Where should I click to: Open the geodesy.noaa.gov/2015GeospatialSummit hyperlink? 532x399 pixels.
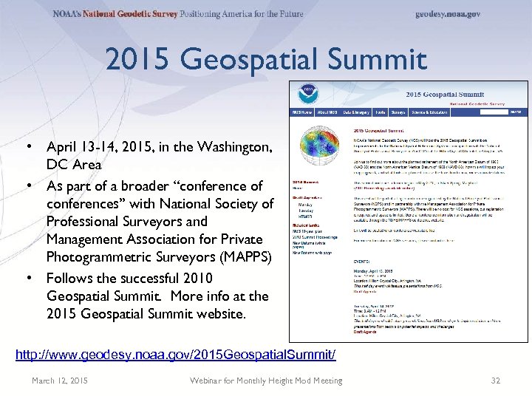(176, 355)
